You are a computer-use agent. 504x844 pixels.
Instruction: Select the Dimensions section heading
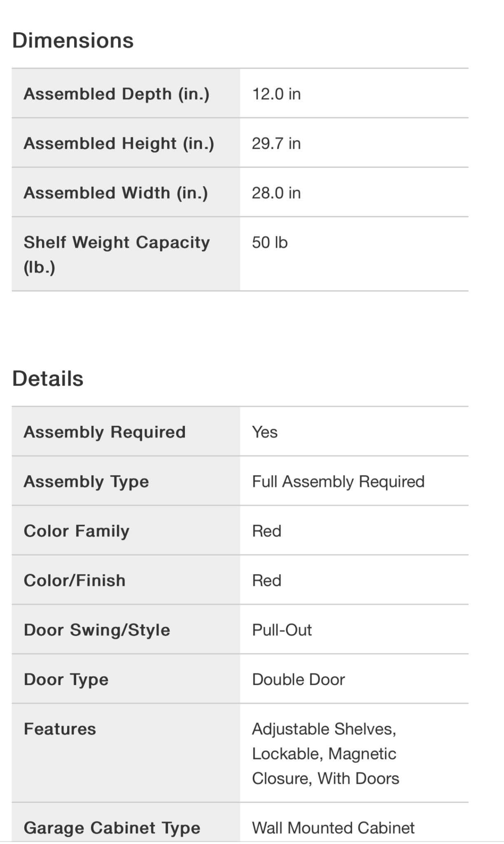click(x=73, y=40)
